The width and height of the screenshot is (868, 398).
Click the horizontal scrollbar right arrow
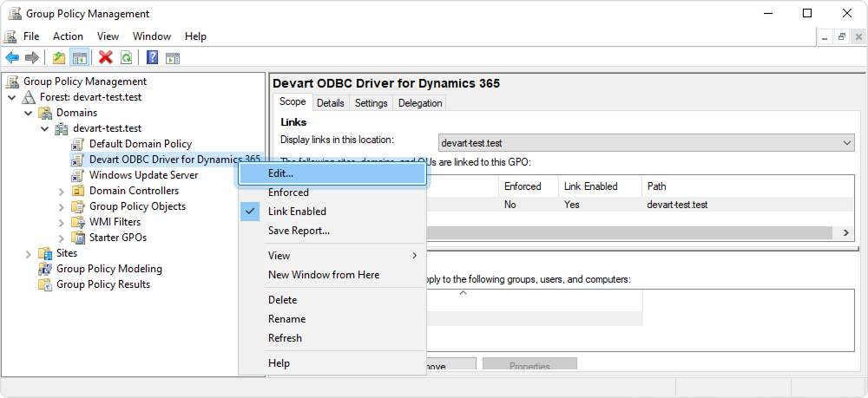tap(845, 232)
